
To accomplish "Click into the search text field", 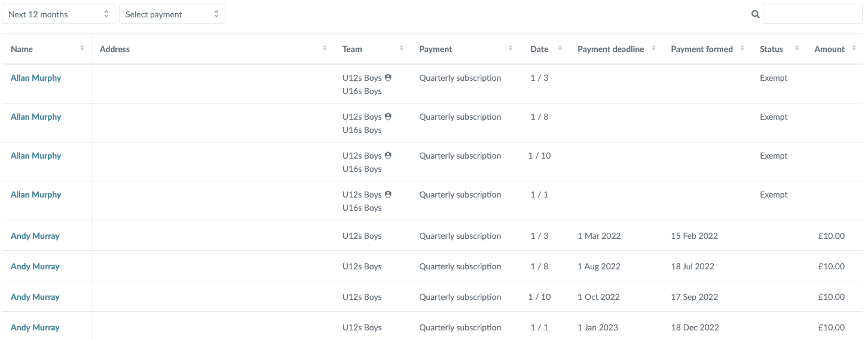I will coord(812,14).
